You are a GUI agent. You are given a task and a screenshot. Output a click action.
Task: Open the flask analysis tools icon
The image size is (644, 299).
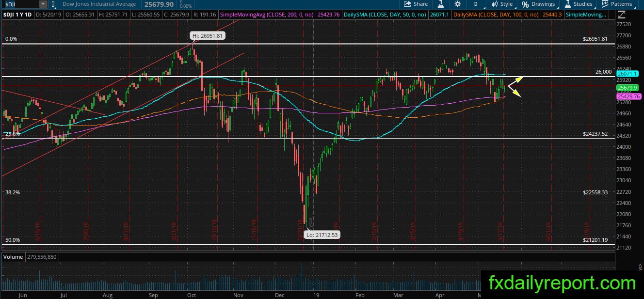click(x=440, y=4)
